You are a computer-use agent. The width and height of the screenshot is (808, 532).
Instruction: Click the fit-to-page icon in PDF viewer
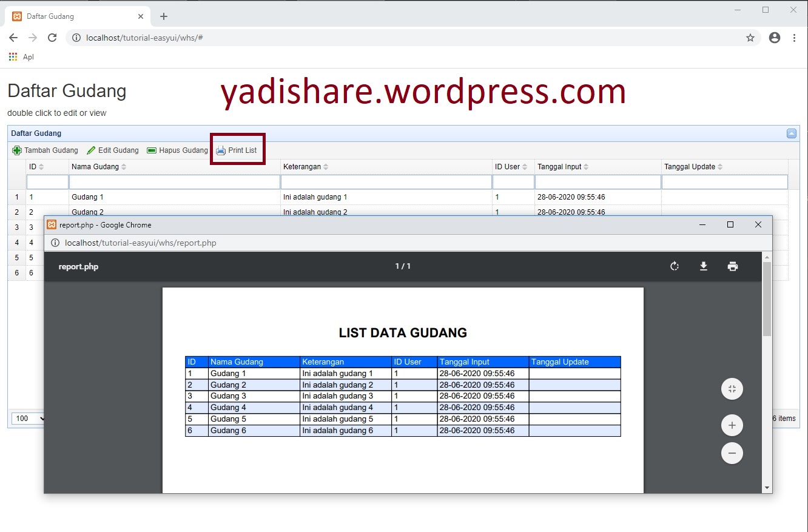(732, 389)
